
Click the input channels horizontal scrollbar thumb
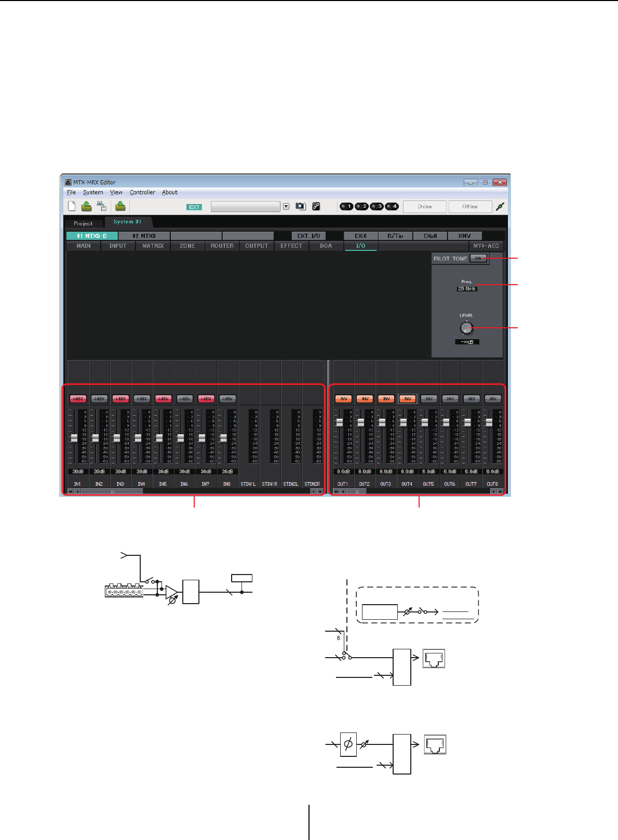(x=112, y=491)
